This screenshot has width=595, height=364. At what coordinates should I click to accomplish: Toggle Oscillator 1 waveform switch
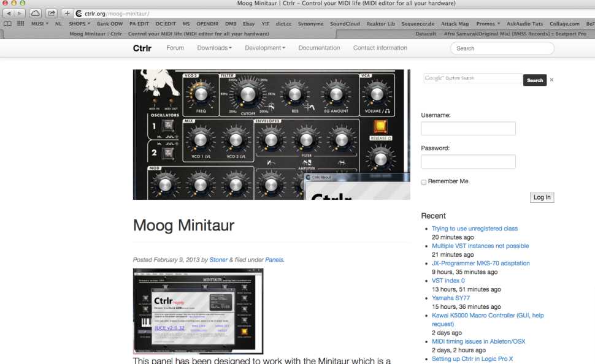point(167,127)
